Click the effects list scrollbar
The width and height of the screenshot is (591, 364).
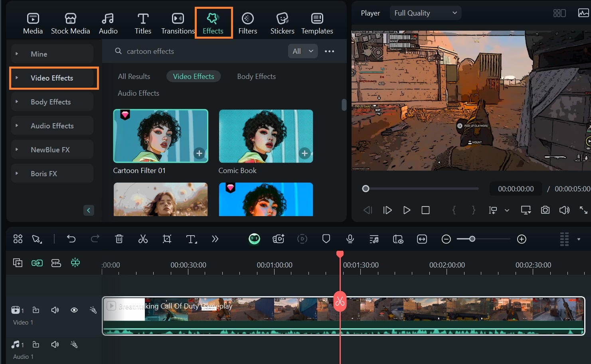click(x=344, y=105)
